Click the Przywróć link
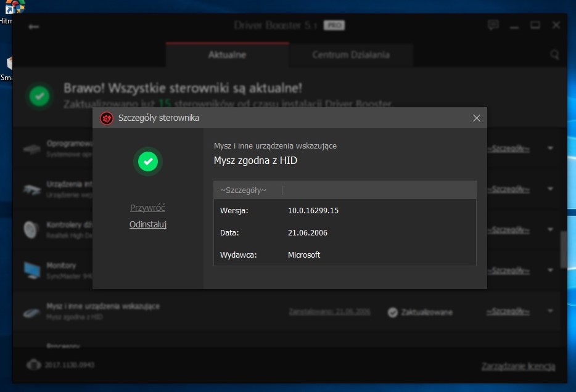Image resolution: width=576 pixels, height=392 pixels. coord(147,208)
